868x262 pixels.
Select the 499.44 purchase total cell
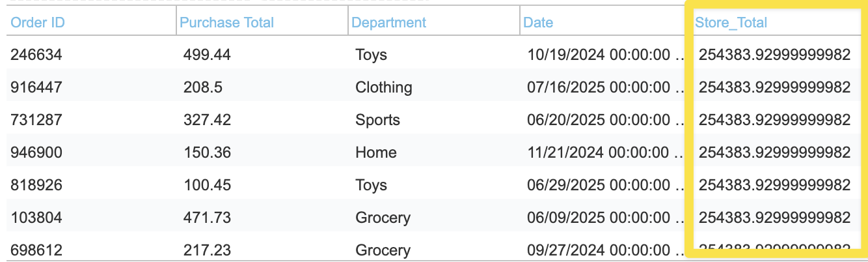[207, 55]
